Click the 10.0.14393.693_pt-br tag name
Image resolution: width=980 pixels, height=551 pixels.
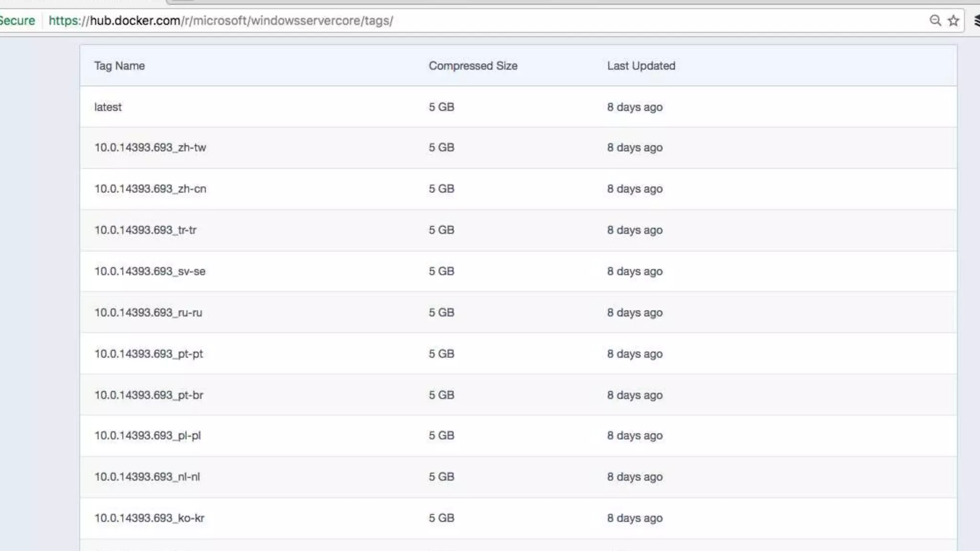click(148, 395)
